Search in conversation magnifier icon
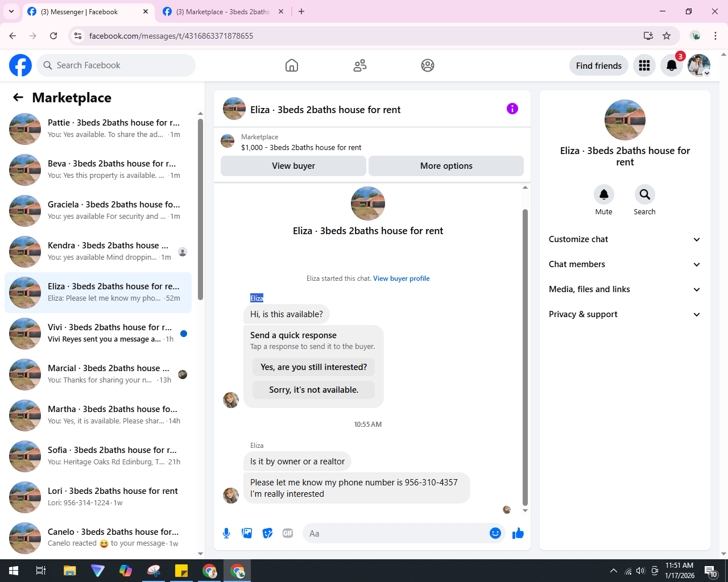Viewport: 728px width, 582px height. tap(645, 194)
